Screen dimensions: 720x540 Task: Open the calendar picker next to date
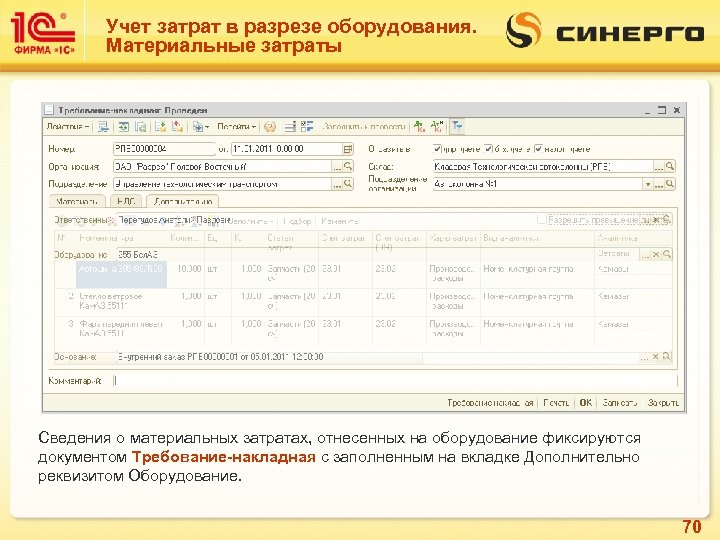pos(348,149)
